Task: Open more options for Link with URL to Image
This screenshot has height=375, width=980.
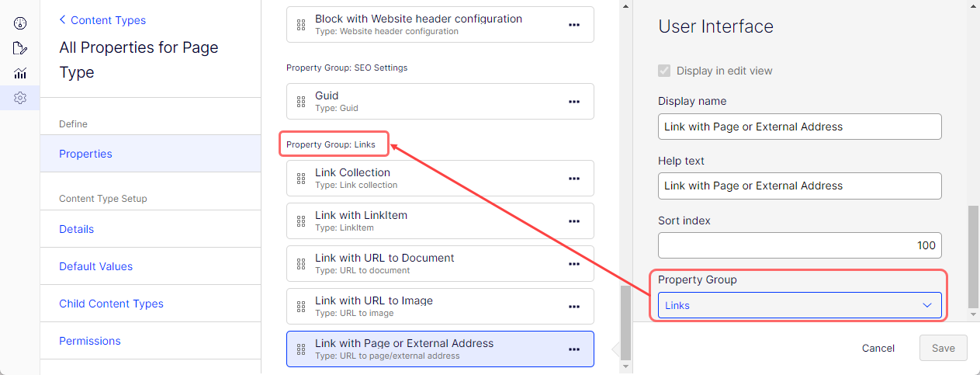Action: point(574,307)
